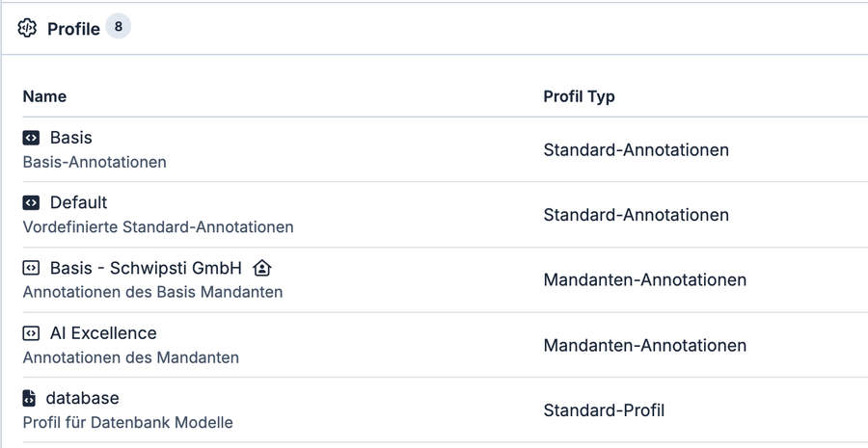Click Mandanten-Annotationen type in AI Excellence row
The width and height of the screenshot is (868, 448).
[x=644, y=345]
